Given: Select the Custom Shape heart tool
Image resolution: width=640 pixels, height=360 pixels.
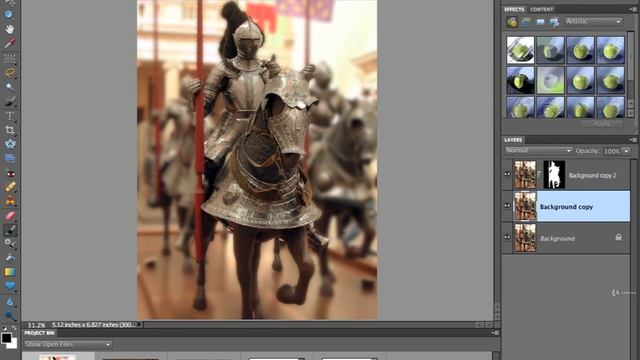Looking at the screenshot, I should pyautogui.click(x=9, y=286).
